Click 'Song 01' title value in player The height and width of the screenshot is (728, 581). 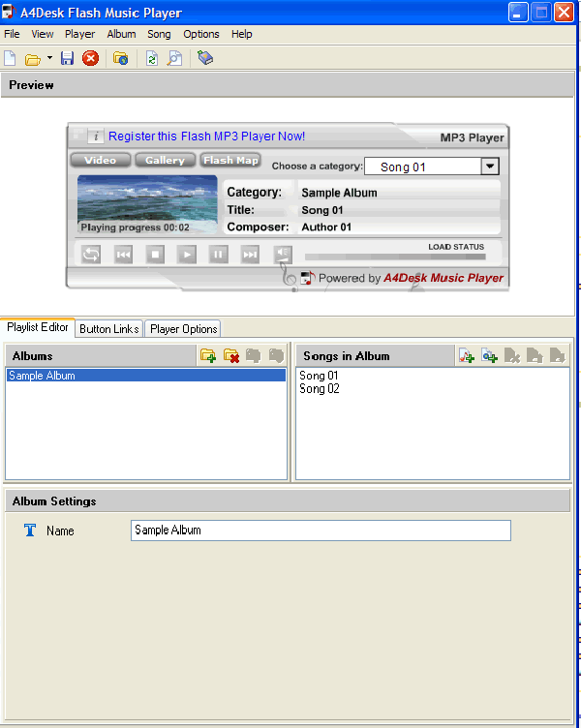322,210
